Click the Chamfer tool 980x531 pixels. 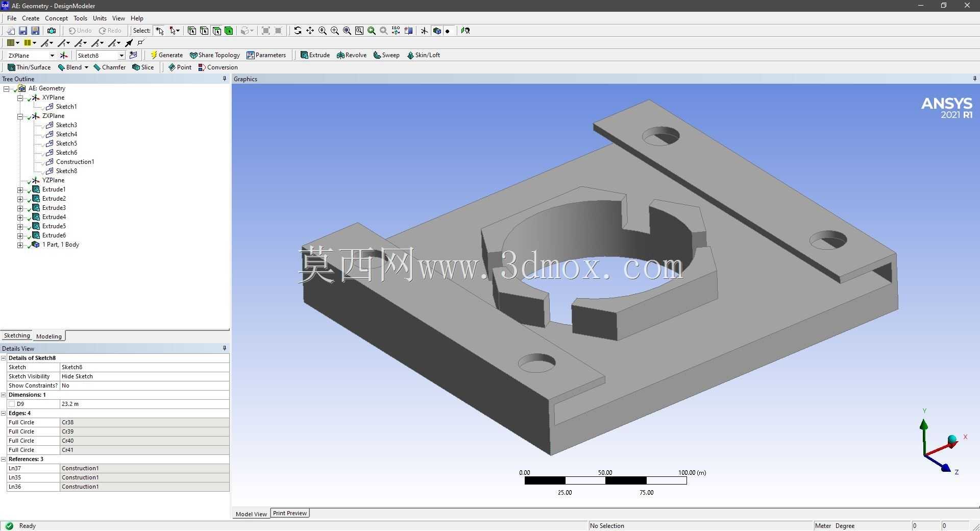click(109, 67)
